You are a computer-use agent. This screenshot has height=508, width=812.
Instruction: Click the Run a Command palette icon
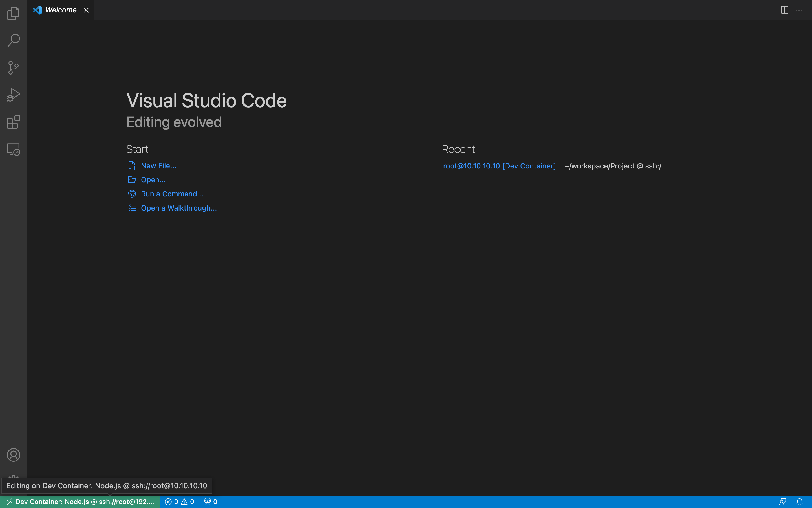(x=132, y=194)
